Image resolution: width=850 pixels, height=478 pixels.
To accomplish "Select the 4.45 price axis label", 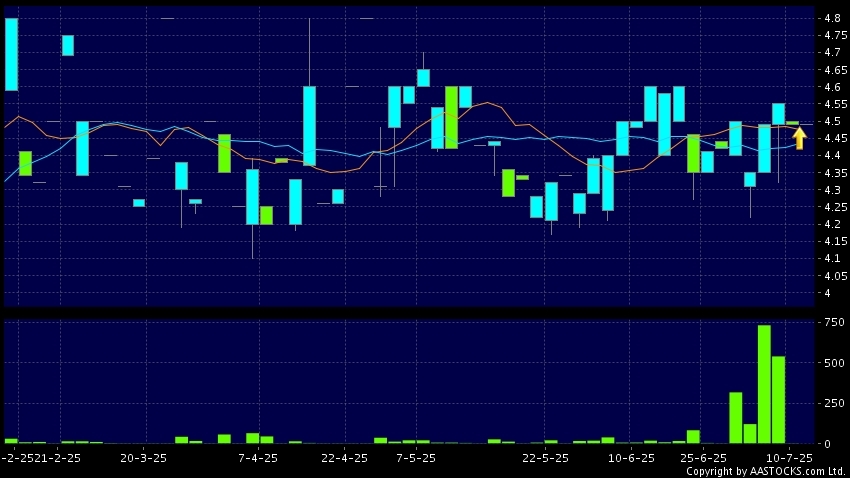I will [835, 138].
